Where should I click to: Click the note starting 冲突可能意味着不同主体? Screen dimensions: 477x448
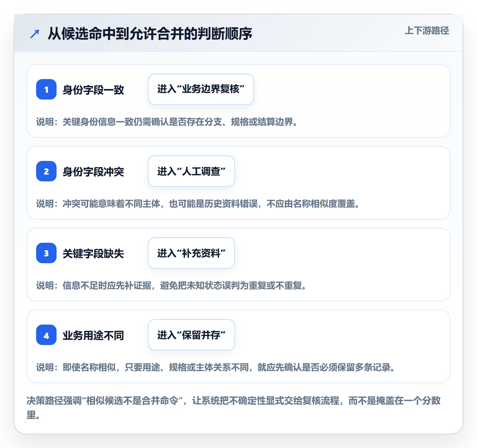tap(198, 204)
